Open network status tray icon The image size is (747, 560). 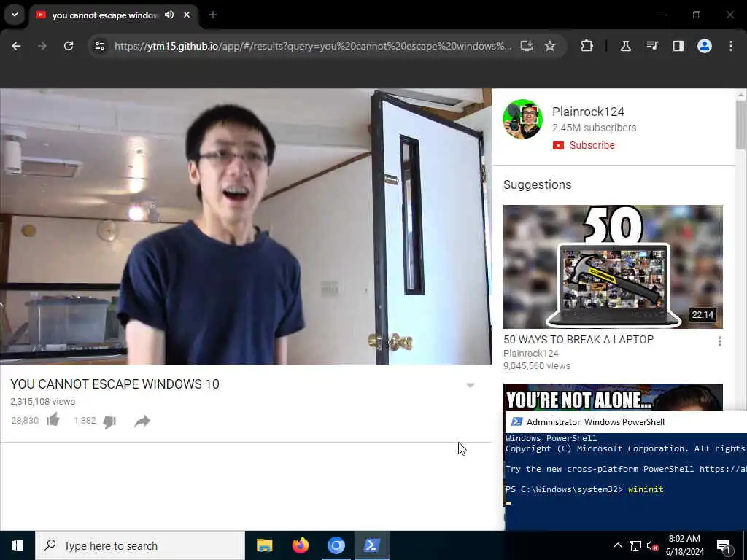click(635, 545)
